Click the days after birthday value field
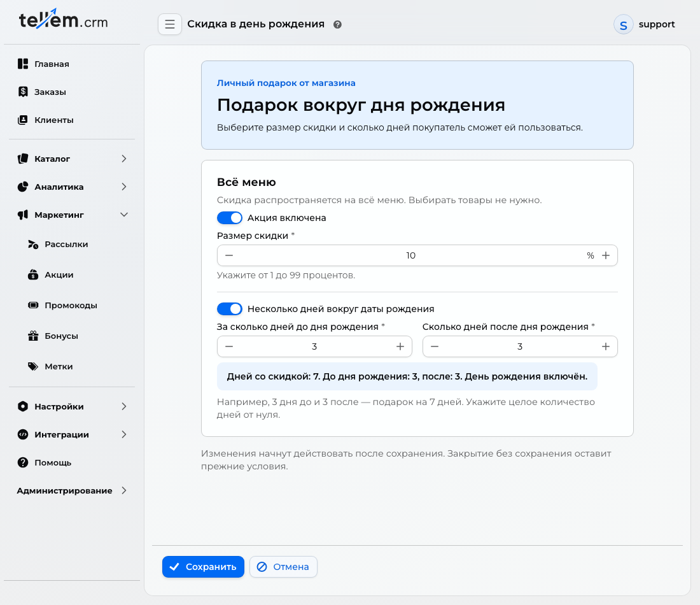Image resolution: width=700 pixels, height=605 pixels. pos(520,346)
